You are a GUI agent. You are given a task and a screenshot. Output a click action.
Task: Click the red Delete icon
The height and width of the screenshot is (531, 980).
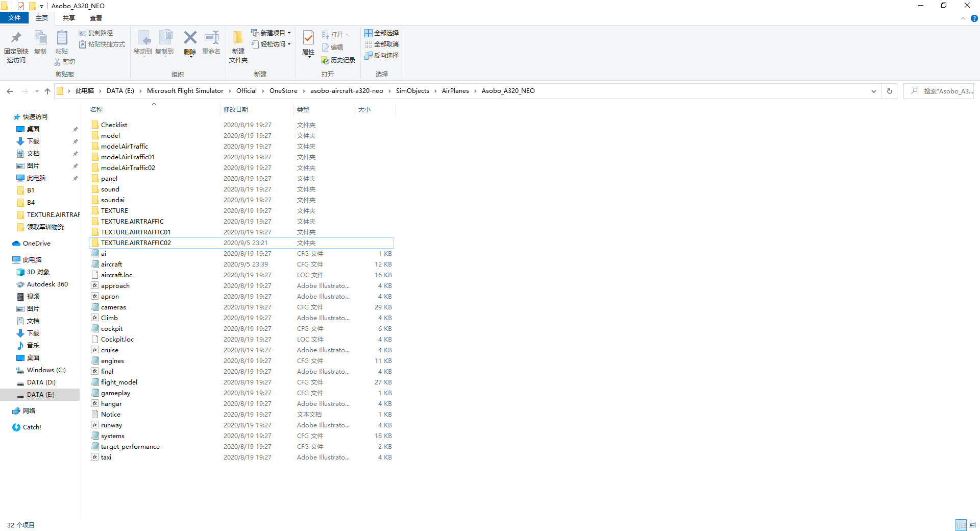point(190,37)
